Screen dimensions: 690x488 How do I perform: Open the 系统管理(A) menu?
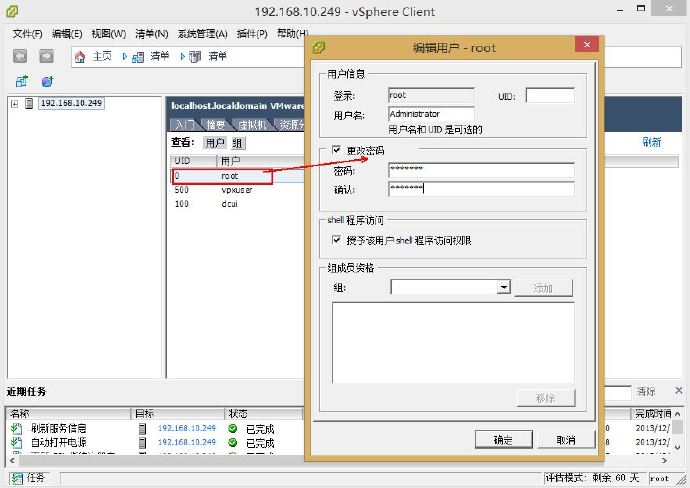(x=202, y=34)
